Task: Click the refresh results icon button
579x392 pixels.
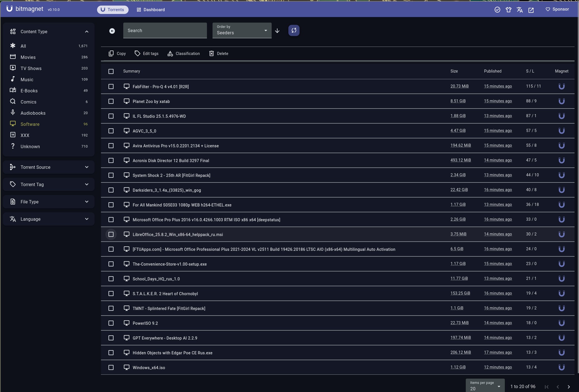Action: point(294,30)
